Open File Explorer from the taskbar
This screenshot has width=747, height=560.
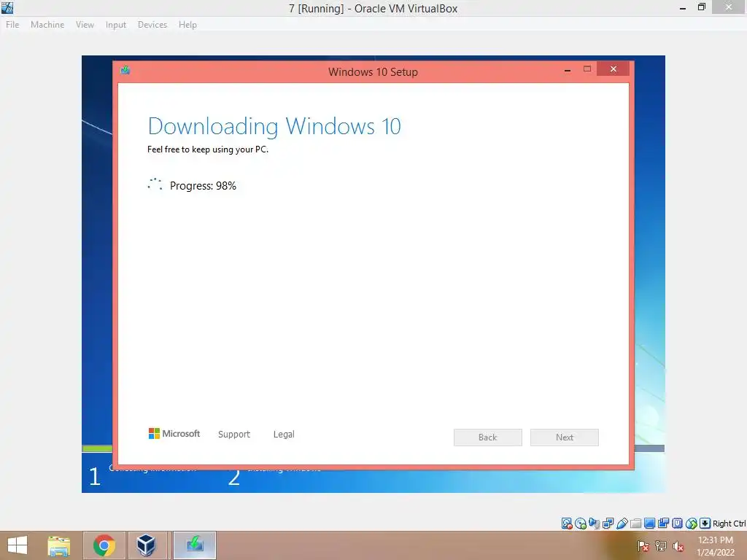pyautogui.click(x=59, y=545)
